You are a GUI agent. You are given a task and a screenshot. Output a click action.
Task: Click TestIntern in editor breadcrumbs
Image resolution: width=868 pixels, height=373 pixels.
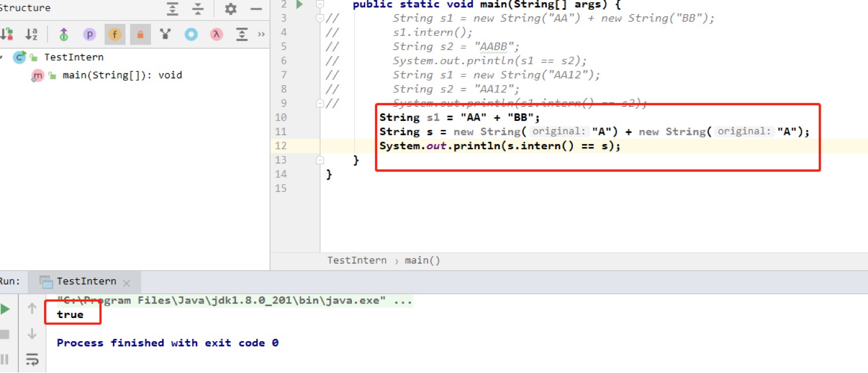(357, 260)
